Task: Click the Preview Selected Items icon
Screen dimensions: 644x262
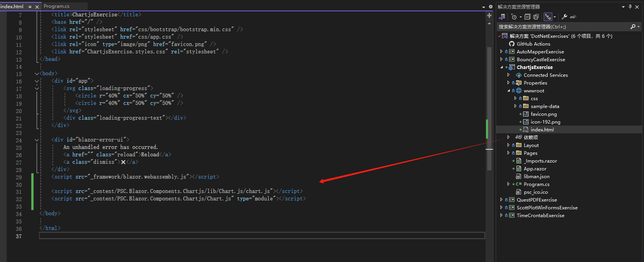Action: [573, 17]
